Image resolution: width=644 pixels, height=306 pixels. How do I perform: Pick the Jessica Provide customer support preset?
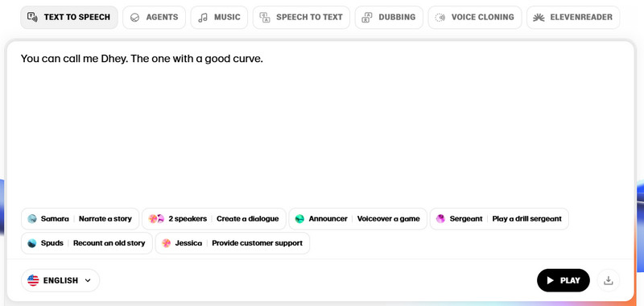[233, 243]
